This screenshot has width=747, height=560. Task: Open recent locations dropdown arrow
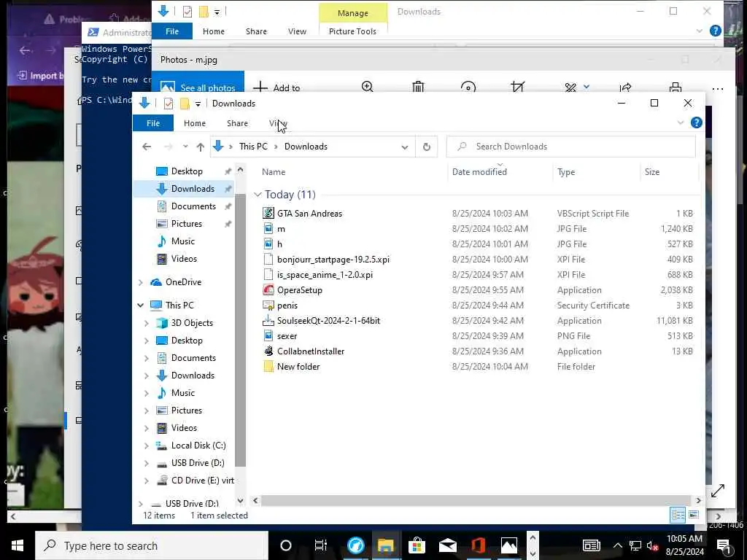tap(185, 147)
